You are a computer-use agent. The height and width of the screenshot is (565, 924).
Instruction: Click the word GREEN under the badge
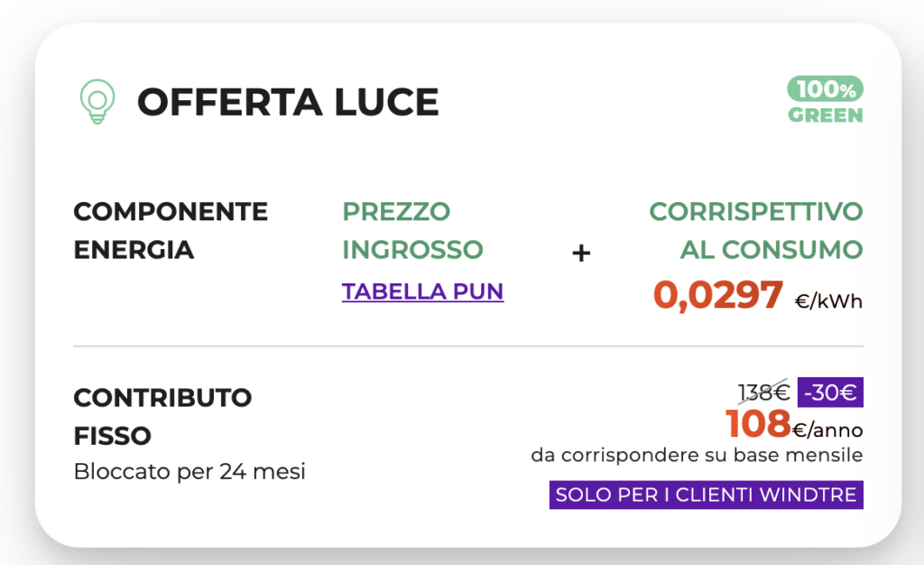(x=826, y=116)
